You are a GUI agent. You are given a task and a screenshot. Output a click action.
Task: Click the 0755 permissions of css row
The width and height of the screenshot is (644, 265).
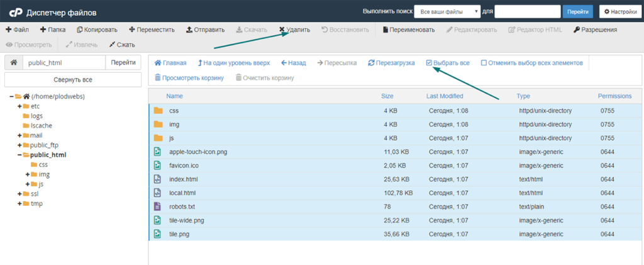(x=608, y=111)
